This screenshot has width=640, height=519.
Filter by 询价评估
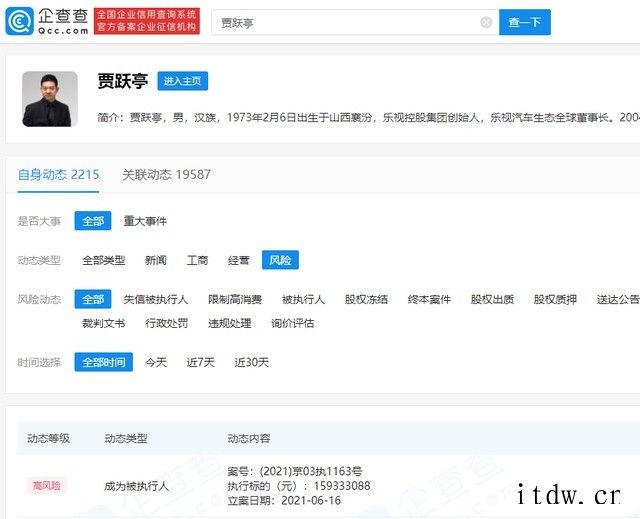click(293, 323)
